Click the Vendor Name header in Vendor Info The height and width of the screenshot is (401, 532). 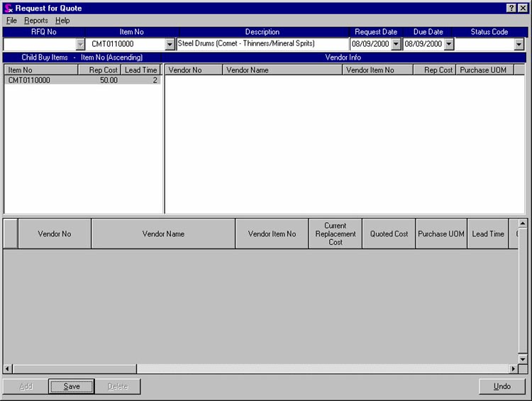(x=282, y=70)
